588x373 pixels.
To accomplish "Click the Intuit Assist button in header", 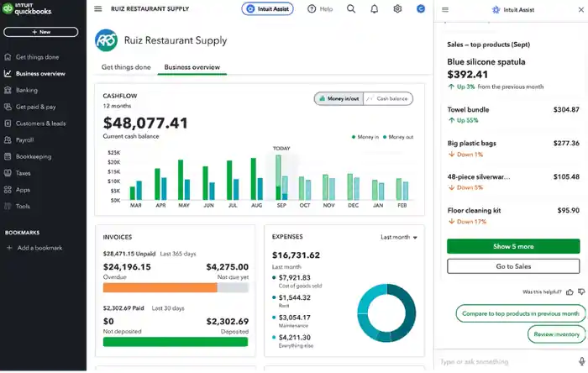I will [x=267, y=8].
